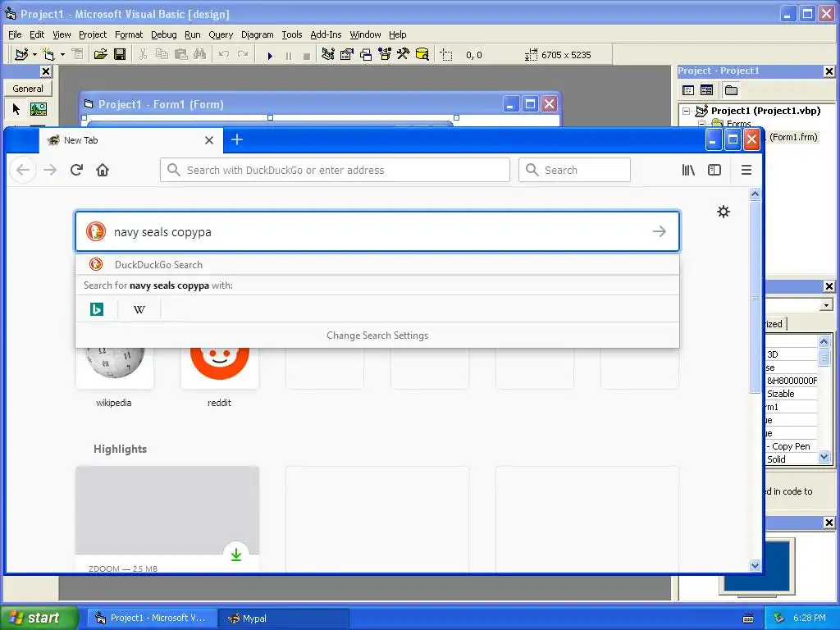Open the Data View Window toolbar icon
This screenshot has height=630, width=840.
422,55
